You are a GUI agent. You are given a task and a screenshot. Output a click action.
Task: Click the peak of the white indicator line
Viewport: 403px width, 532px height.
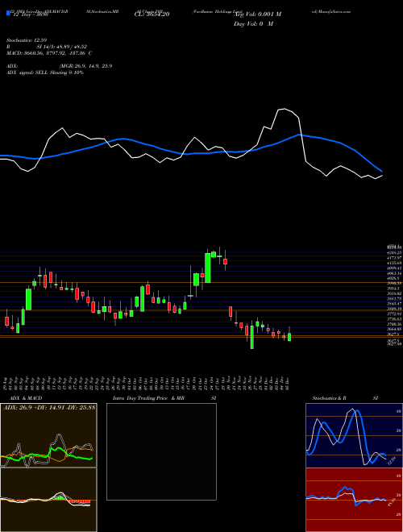(285, 109)
